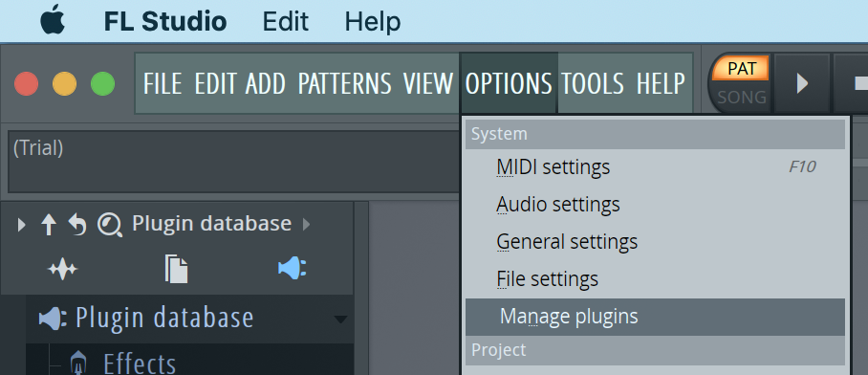
Task: Select File settings from the menu
Action: click(655, 278)
